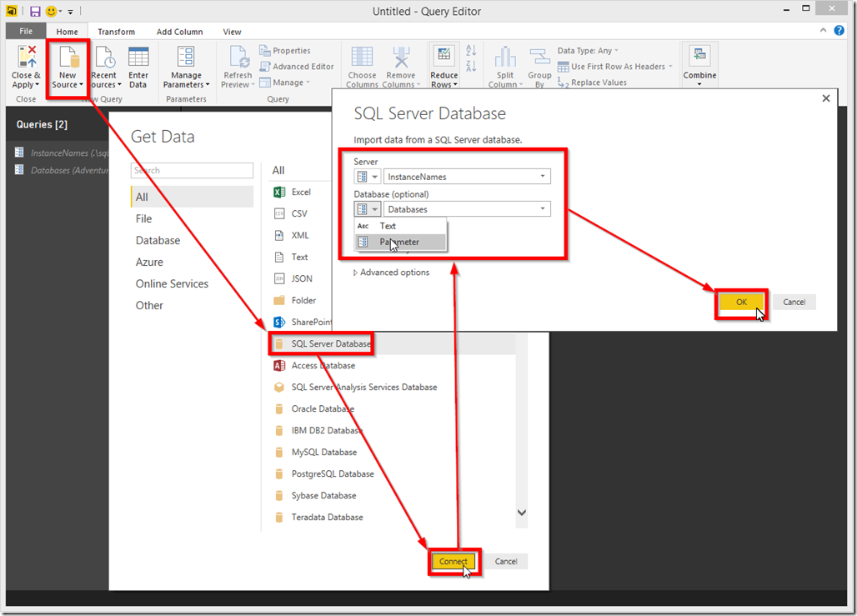Select SQL Server Analysis Services Database
This screenshot has width=857, height=616.
click(355, 387)
